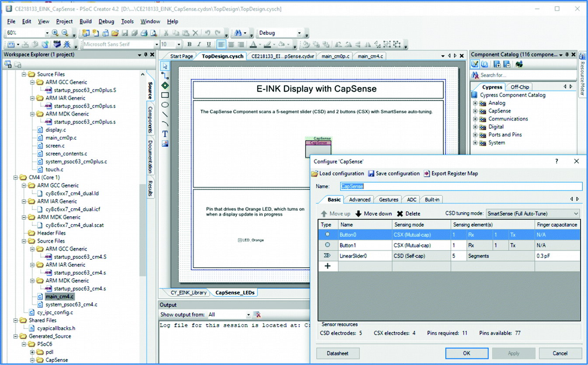The height and width of the screenshot is (365, 588).
Task: Click the Program chip toolbar icon
Action: [x=57, y=45]
